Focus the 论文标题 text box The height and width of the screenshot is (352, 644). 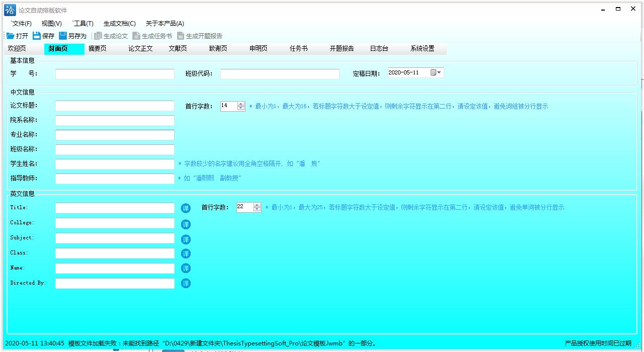tap(115, 106)
